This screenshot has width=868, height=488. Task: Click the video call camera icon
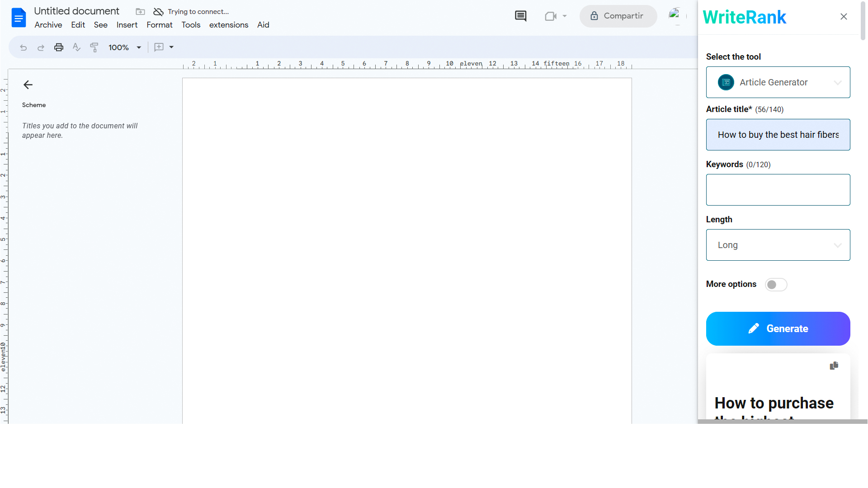[550, 16]
